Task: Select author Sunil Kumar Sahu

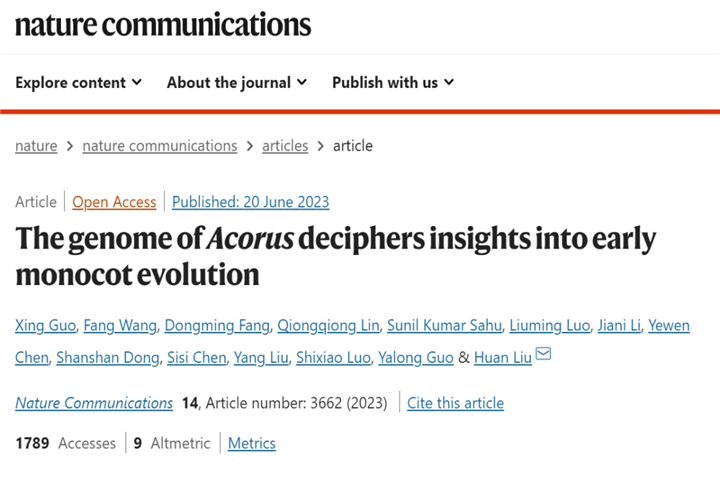Action: coord(444,326)
